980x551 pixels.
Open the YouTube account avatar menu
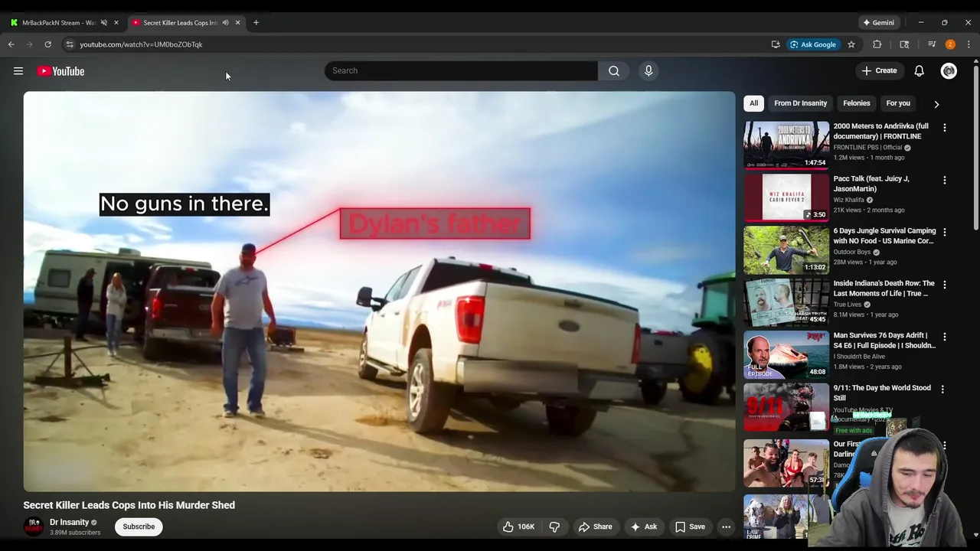click(949, 71)
